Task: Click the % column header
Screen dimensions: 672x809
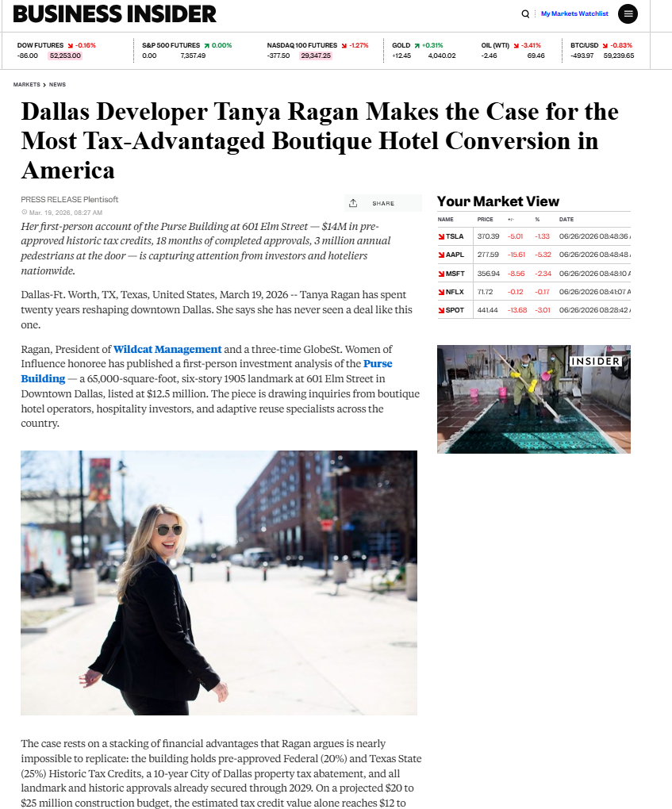Action: (x=537, y=219)
